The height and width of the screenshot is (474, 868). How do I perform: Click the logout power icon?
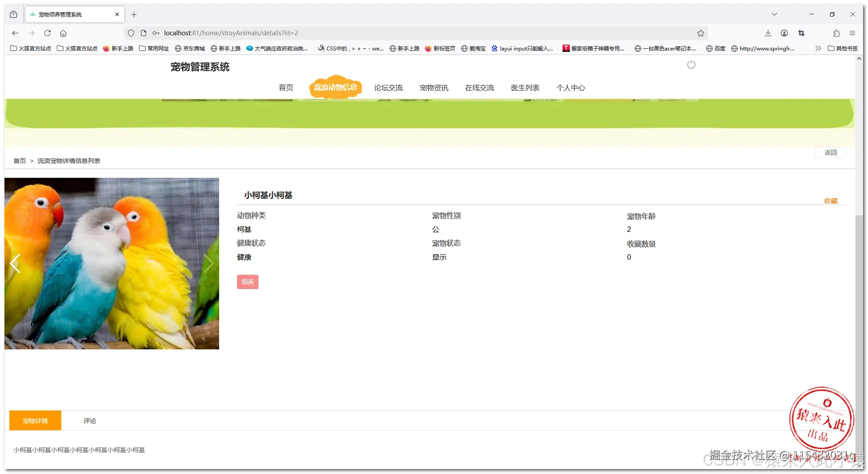691,64
